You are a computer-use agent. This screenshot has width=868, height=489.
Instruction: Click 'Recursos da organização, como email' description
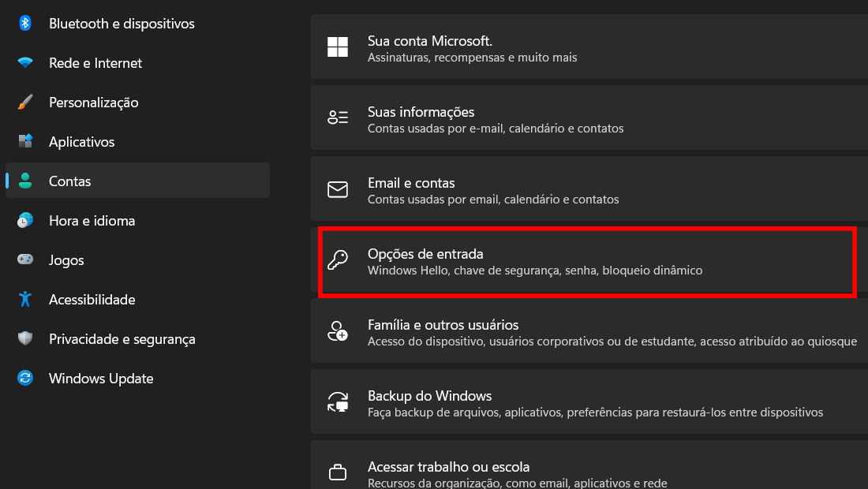(517, 483)
